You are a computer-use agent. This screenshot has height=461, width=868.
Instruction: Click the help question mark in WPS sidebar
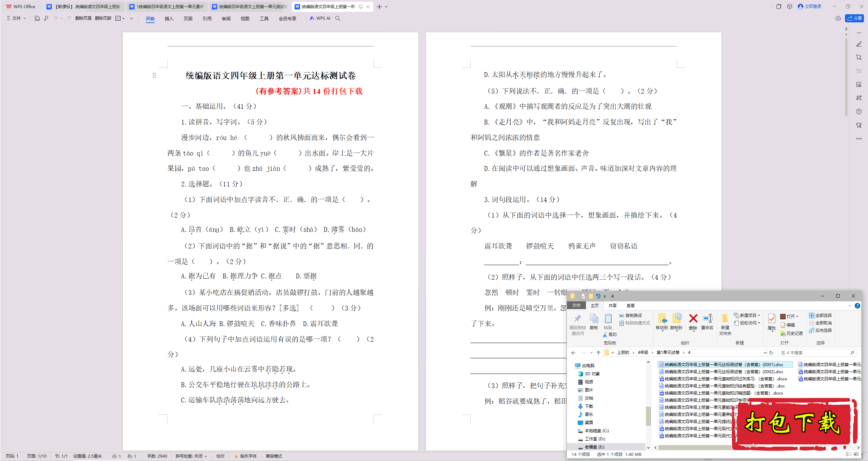click(x=859, y=112)
